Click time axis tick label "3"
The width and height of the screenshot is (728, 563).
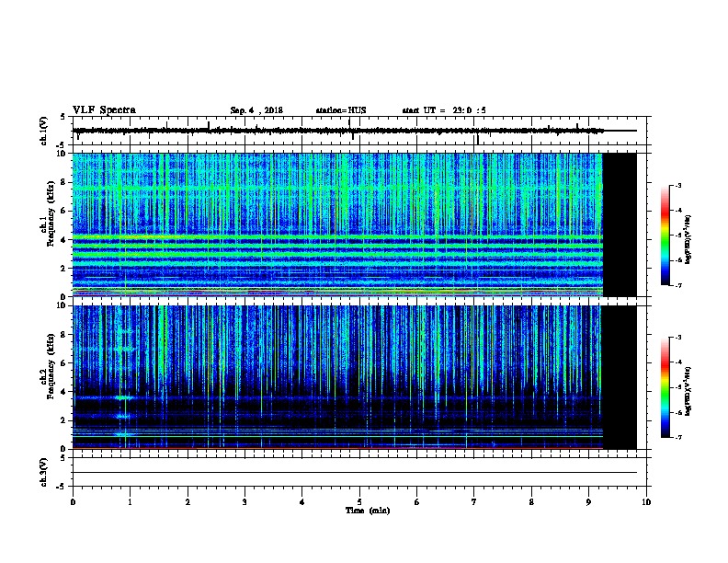[245, 502]
